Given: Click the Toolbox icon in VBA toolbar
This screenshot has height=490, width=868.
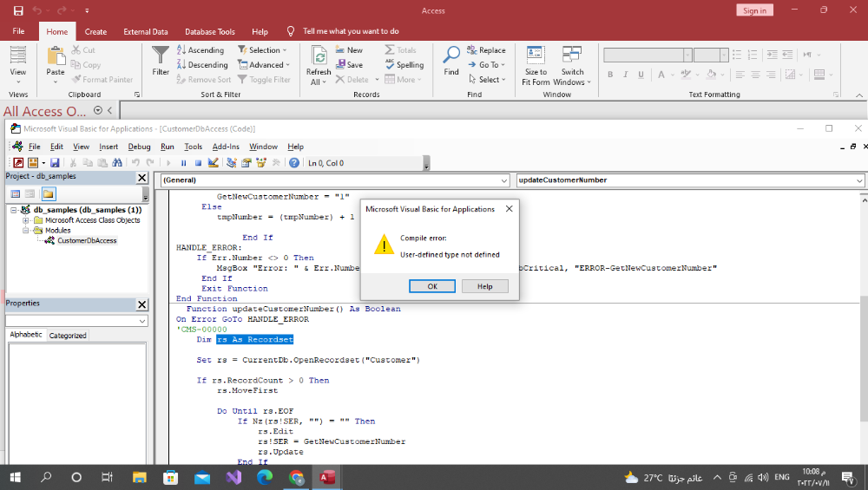Looking at the screenshot, I should pyautogui.click(x=276, y=162).
